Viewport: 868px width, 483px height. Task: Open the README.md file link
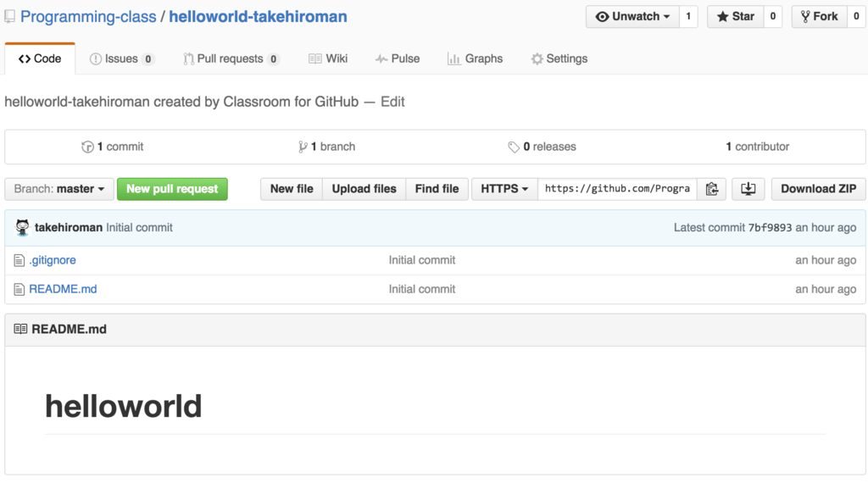click(x=63, y=289)
